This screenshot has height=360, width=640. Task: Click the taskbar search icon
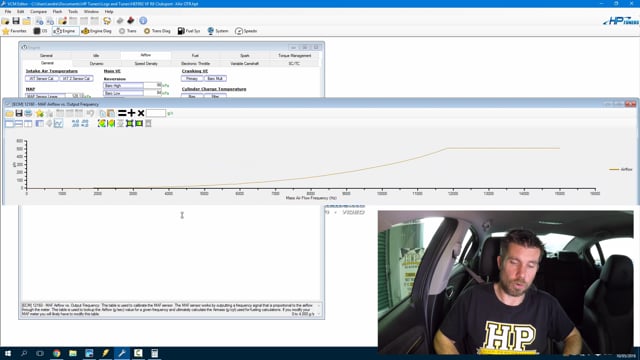tap(24, 353)
